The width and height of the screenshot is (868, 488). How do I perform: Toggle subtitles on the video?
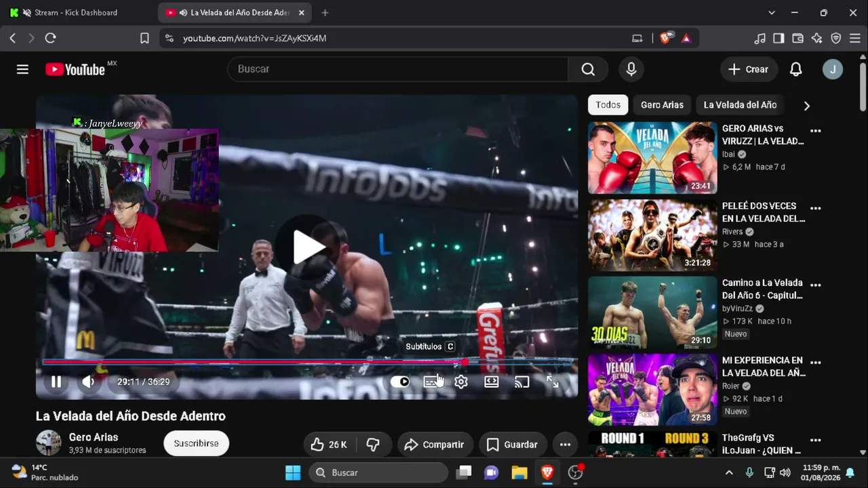[431, 382]
